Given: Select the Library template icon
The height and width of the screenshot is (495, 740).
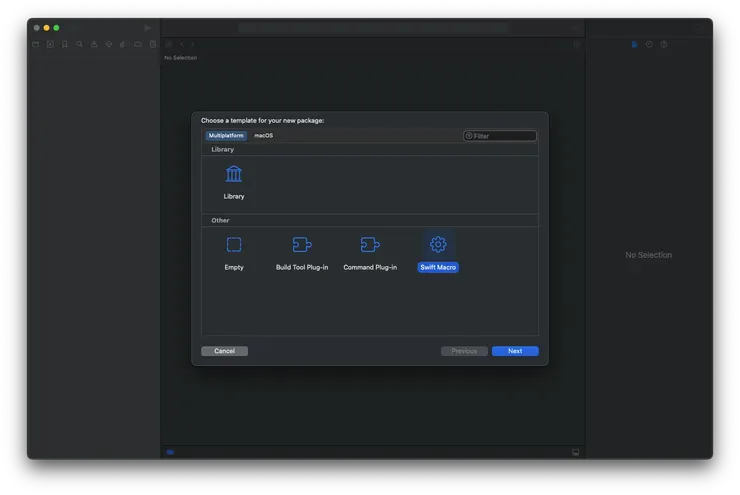Looking at the screenshot, I should point(234,174).
